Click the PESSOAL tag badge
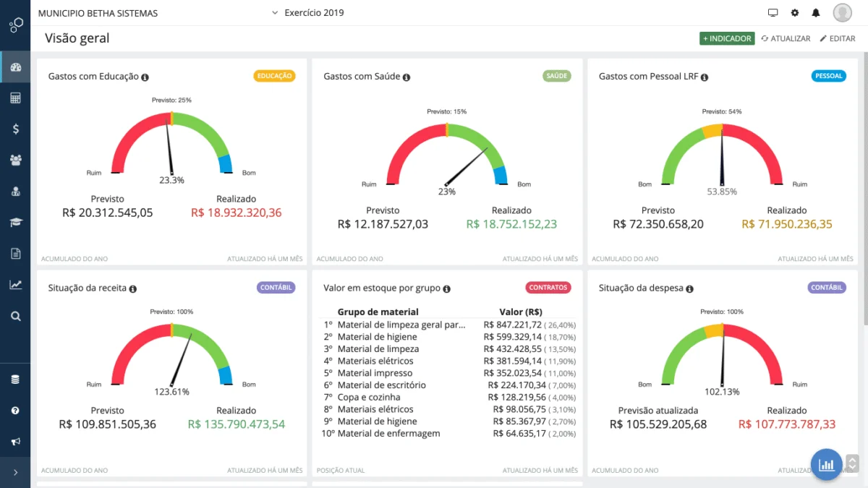Viewport: 868px width, 488px height. click(829, 76)
